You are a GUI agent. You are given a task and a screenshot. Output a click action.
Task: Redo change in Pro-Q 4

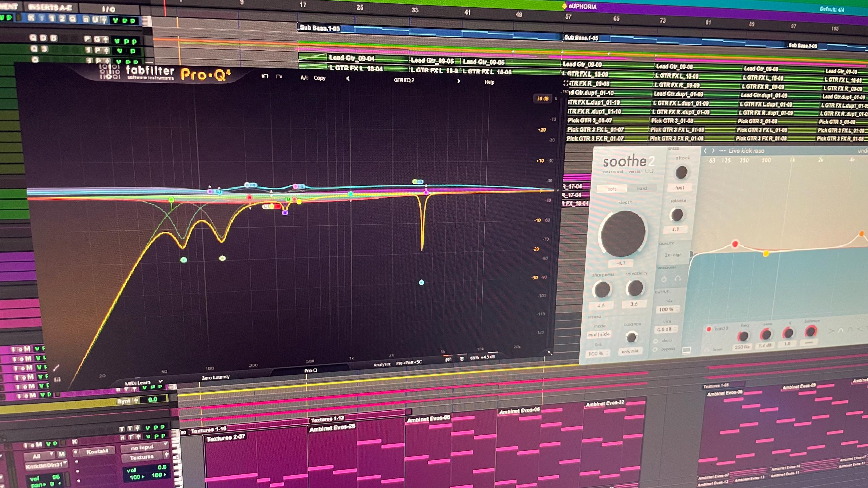pos(279,77)
